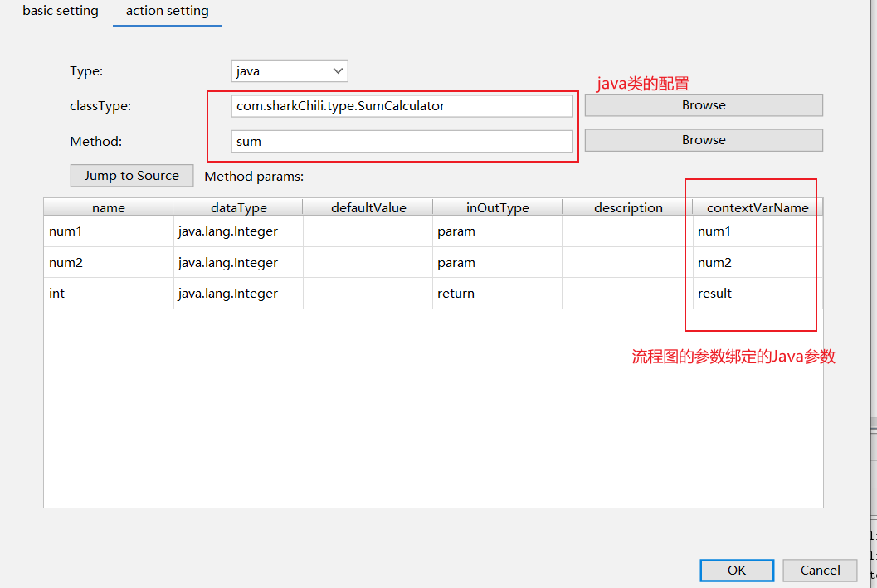This screenshot has height=588, width=877.
Task: Select the action setting tab
Action: tap(167, 12)
